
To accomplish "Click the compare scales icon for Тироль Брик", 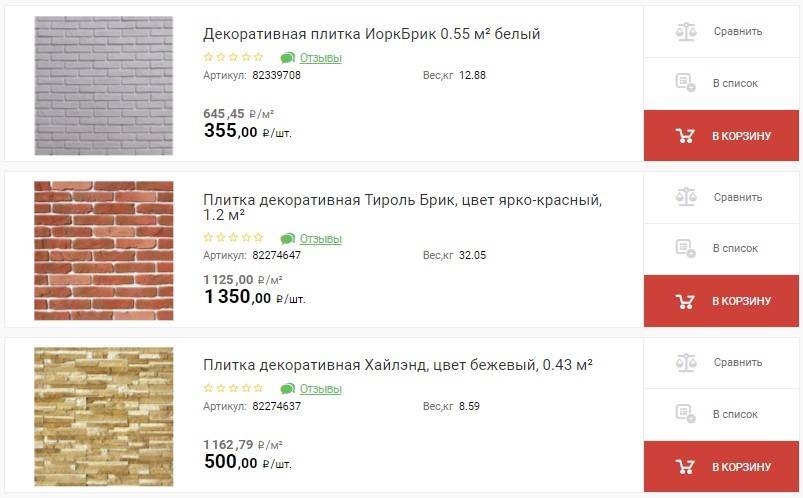I will [685, 197].
